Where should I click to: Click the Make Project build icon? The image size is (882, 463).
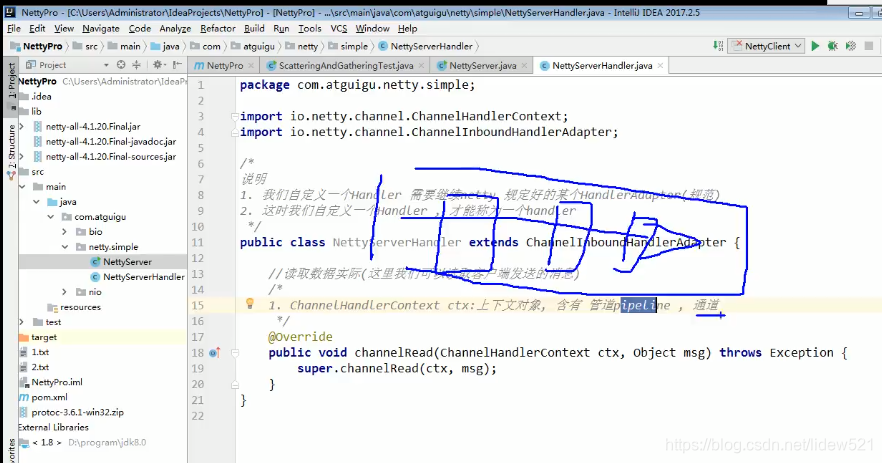pyautogui.click(x=718, y=46)
